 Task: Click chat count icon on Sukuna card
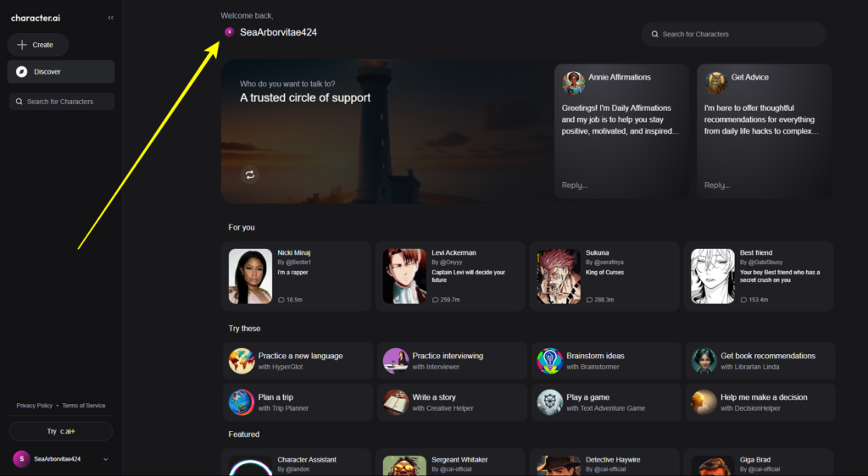pyautogui.click(x=589, y=300)
